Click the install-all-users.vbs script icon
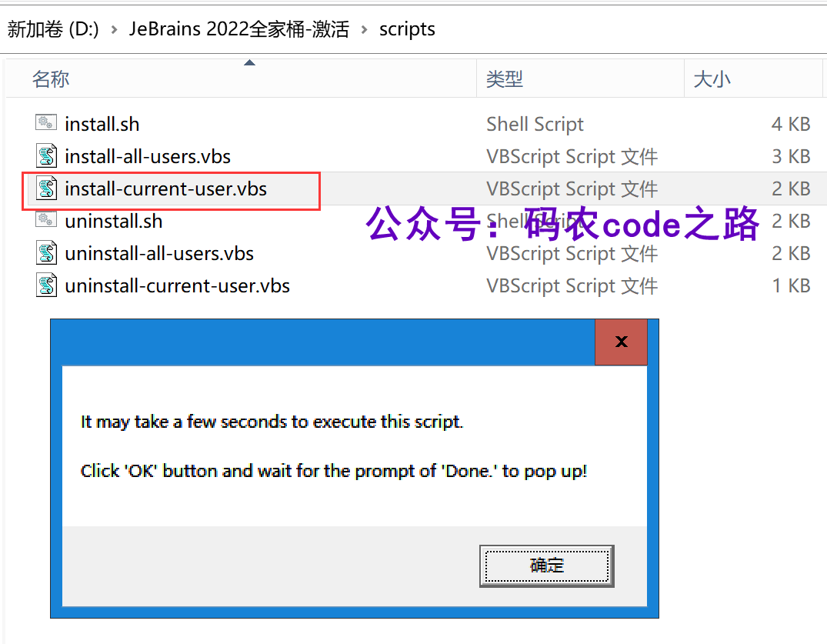The height and width of the screenshot is (644, 827). [46, 156]
